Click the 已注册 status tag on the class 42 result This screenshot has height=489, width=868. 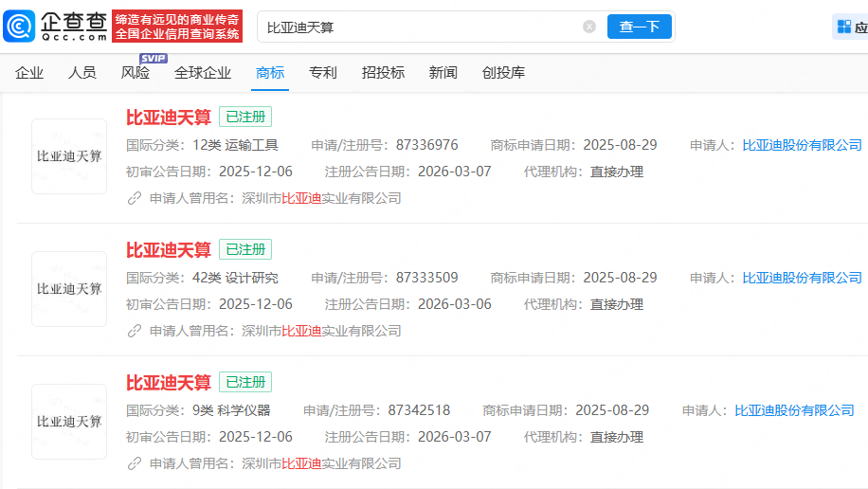click(x=245, y=249)
